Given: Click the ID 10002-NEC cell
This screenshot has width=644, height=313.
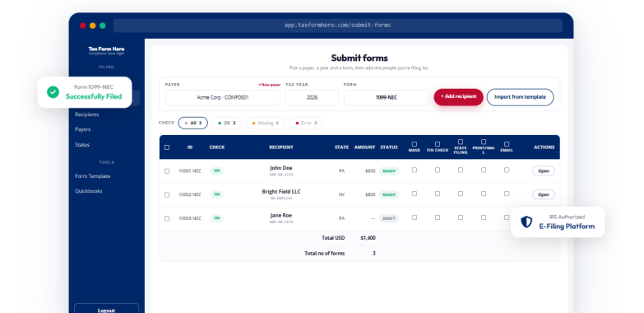Looking at the screenshot, I should (190, 194).
